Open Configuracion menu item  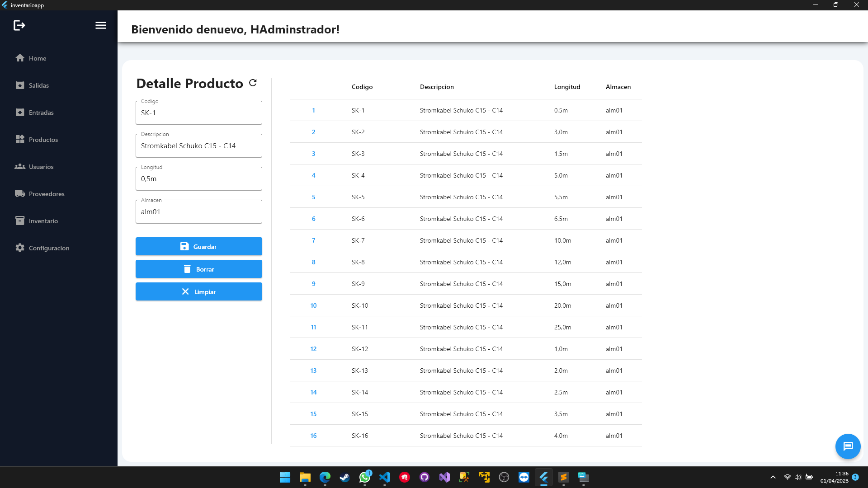(59, 248)
